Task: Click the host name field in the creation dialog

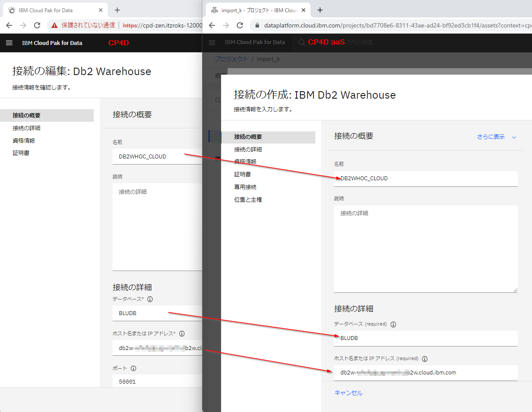Action: point(426,373)
